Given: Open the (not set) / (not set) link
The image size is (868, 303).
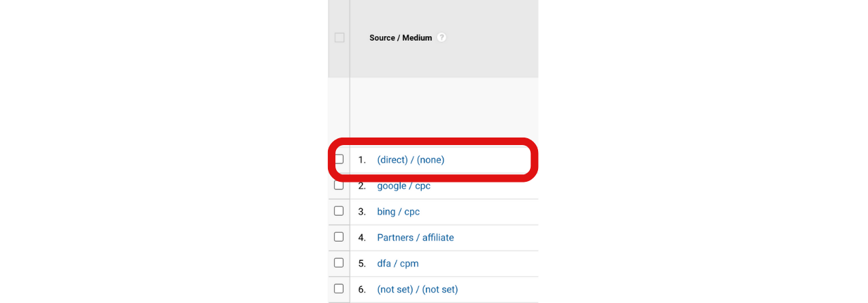Looking at the screenshot, I should (417, 289).
